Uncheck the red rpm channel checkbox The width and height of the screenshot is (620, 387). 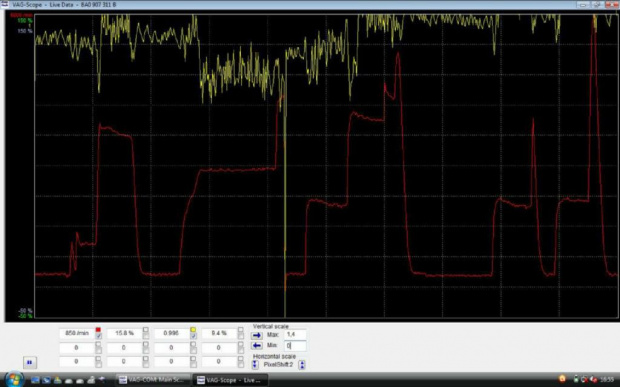coord(98,336)
